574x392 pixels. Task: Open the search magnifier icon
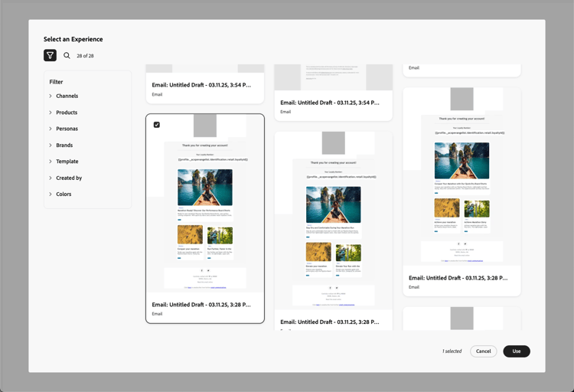(67, 55)
